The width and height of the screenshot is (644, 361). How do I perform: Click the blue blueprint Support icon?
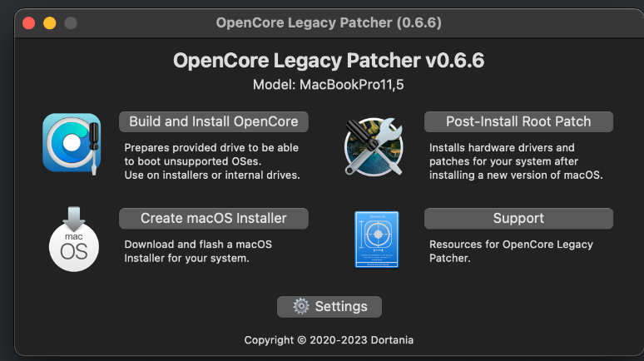pyautogui.click(x=376, y=239)
